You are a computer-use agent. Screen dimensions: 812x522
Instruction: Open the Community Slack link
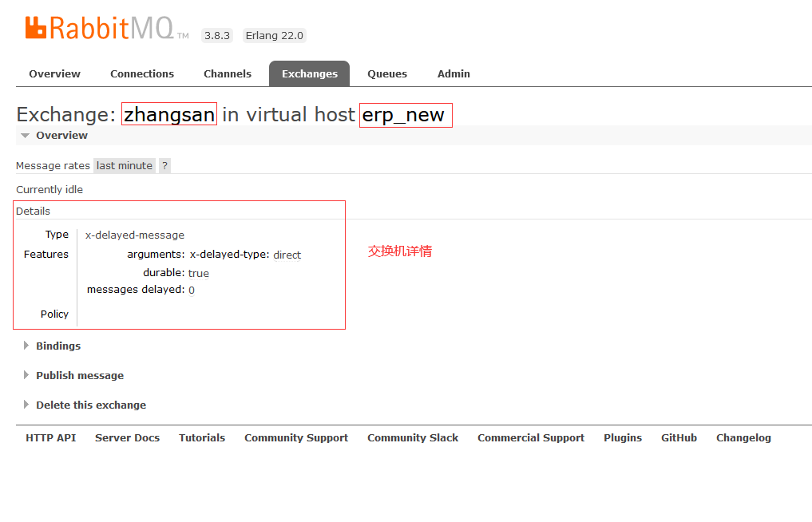pos(412,437)
